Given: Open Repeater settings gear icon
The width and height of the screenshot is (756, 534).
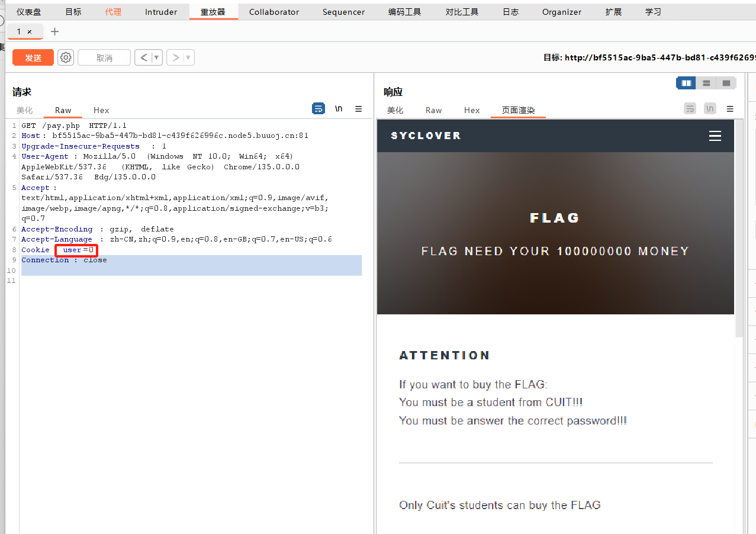Looking at the screenshot, I should (66, 57).
